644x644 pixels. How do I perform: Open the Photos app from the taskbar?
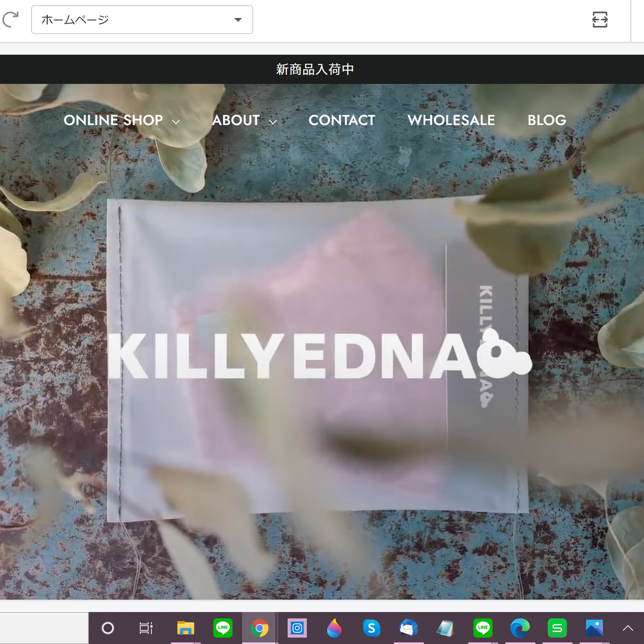(594, 628)
